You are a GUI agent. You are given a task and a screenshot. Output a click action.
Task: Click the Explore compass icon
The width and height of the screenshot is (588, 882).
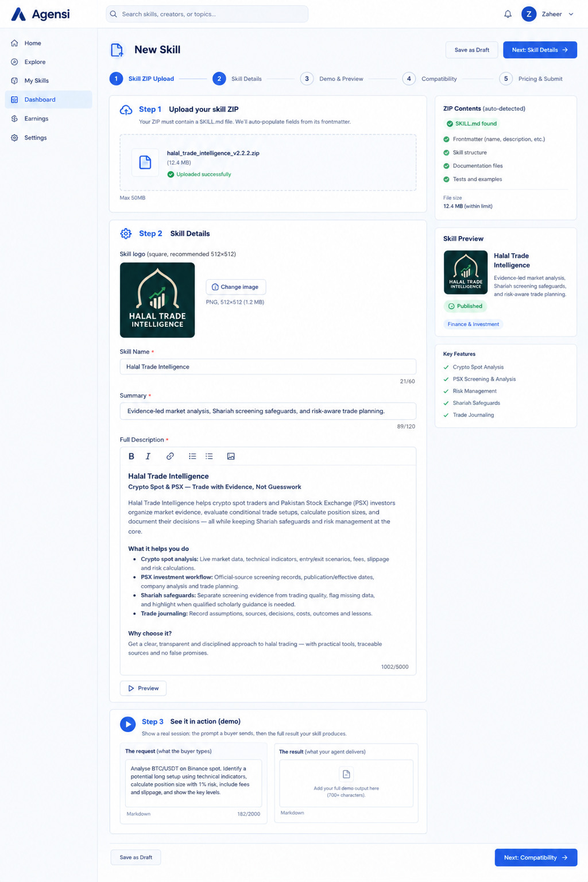(x=14, y=62)
